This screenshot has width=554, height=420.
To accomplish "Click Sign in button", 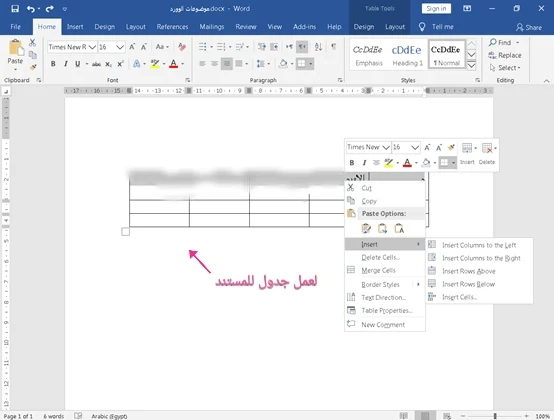I will (436, 8).
